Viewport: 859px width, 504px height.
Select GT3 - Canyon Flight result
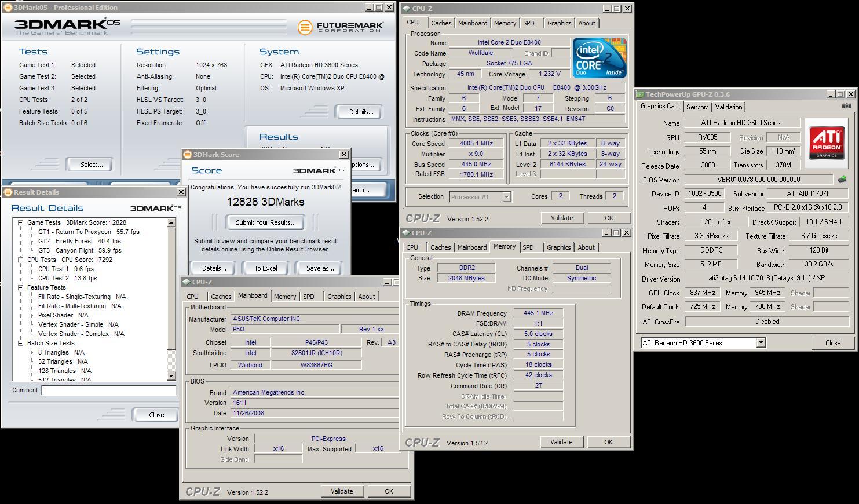[80, 250]
